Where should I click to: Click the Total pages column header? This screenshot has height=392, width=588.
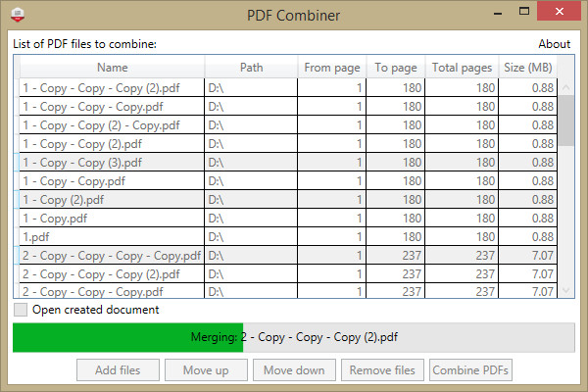tap(462, 68)
